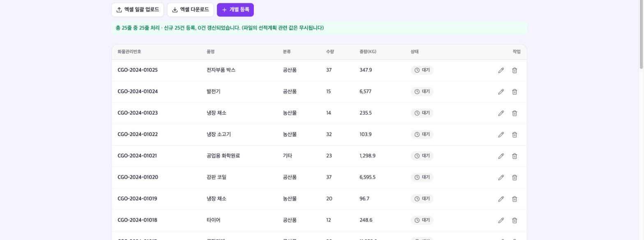Image resolution: width=644 pixels, height=240 pixels.
Task: Click 대기 status badge for CGO-2024-01025
Action: tap(422, 70)
